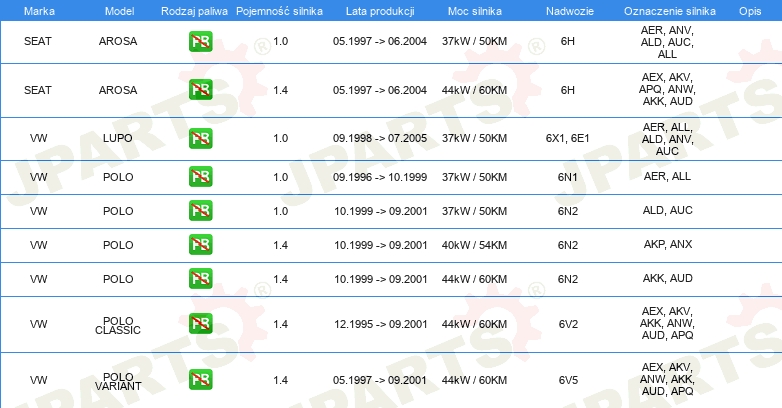Click production years 09.1998 -> 07.2005
The image size is (782, 408).
pyautogui.click(x=380, y=138)
